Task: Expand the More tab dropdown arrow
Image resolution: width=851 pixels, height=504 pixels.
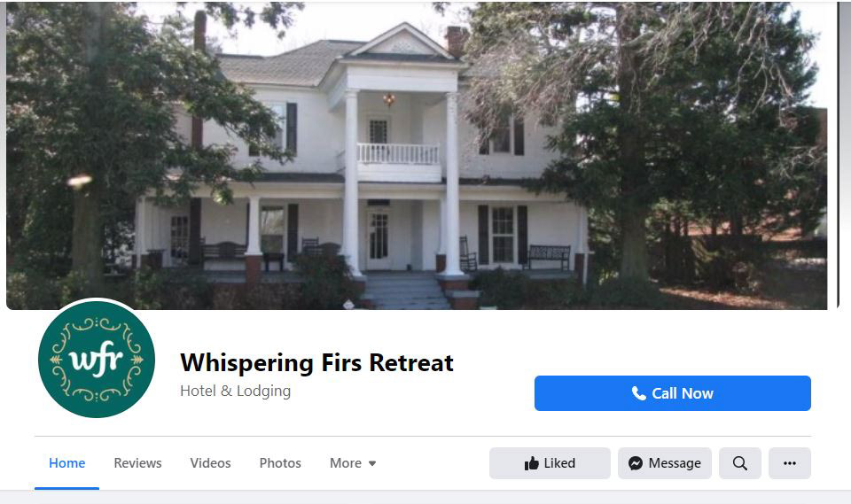Action: pyautogui.click(x=372, y=463)
